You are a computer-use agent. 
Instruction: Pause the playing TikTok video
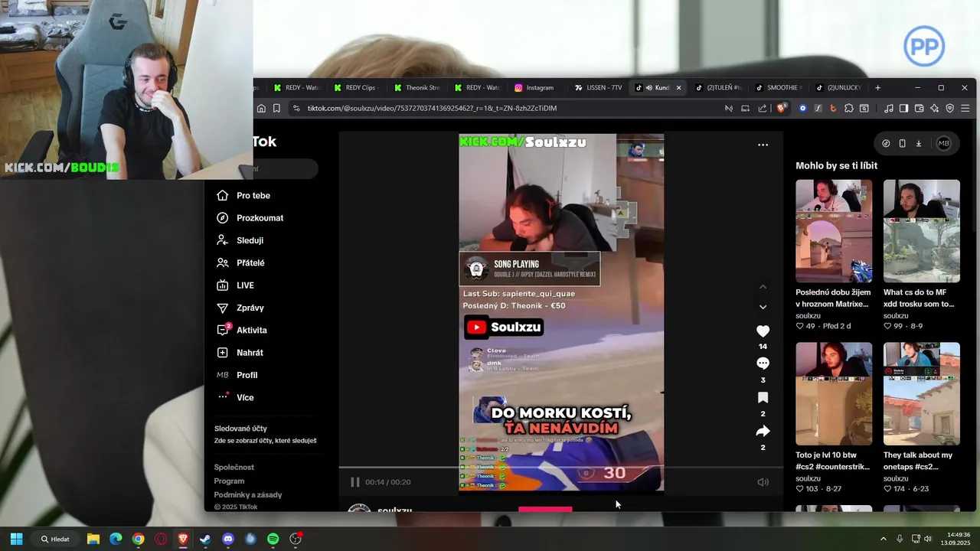click(354, 482)
